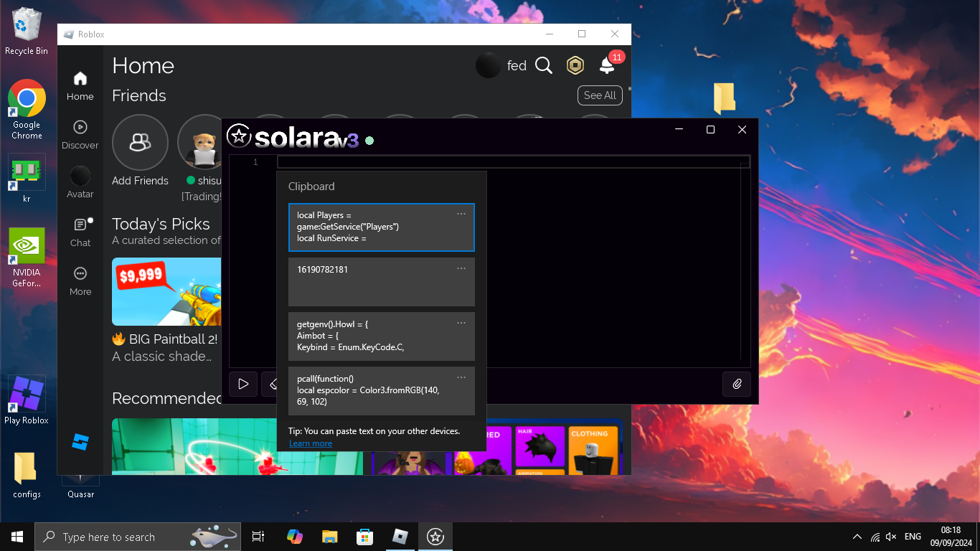The image size is (980, 551).
Task: Click the Learn more clipboard link
Action: tap(311, 443)
